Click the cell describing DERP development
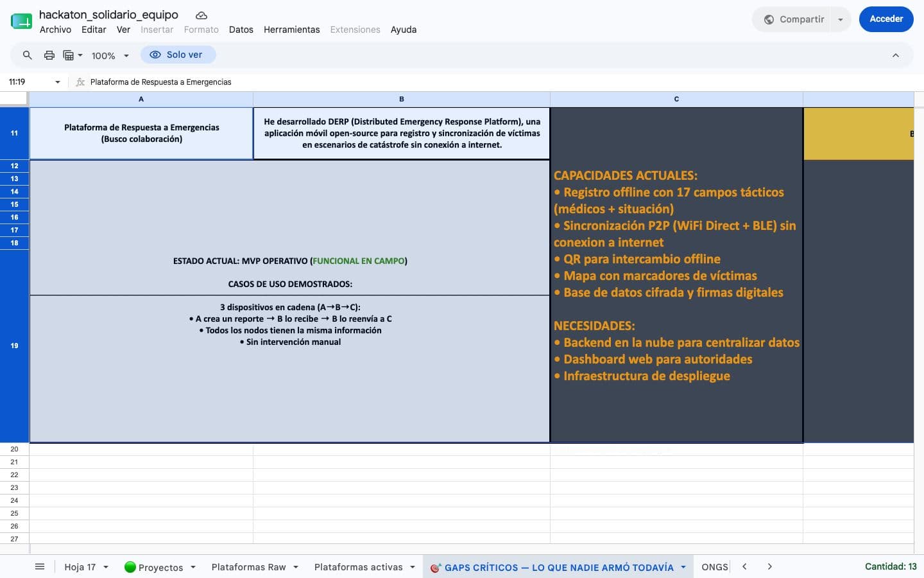 [x=402, y=133]
